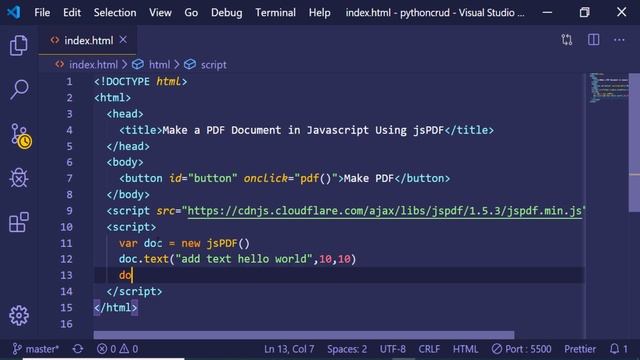
Task: Split the editor to the right
Action: click(x=593, y=40)
